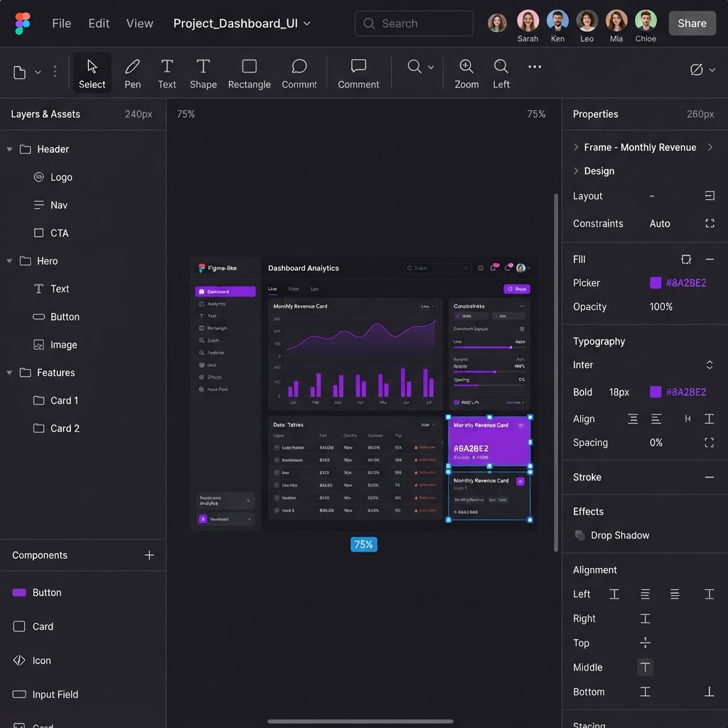Toggle the Right alignment option

[x=645, y=619]
